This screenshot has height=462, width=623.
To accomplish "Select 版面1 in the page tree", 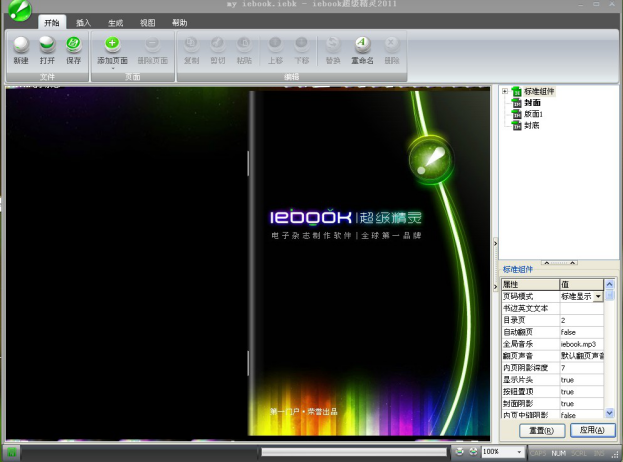I will tap(533, 114).
